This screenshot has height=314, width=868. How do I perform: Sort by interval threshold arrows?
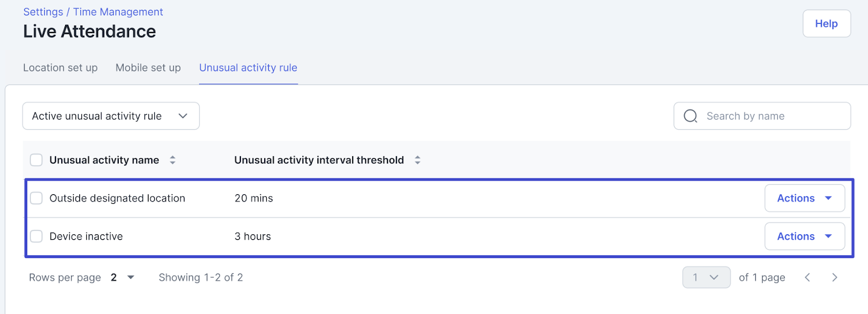click(x=417, y=160)
